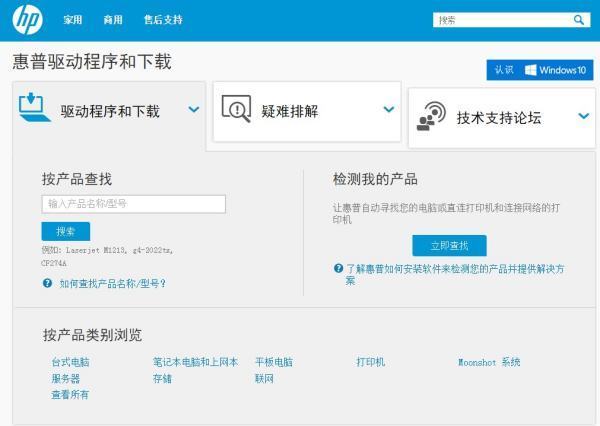Open 如何查找产品名称/型号 link
This screenshot has height=426, width=600.
click(113, 284)
